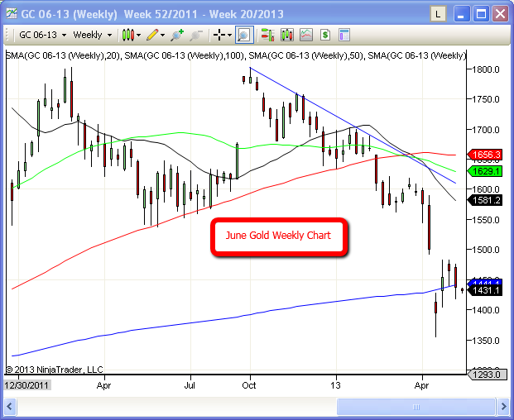Select the pencil drawing tools icon
The image size is (514, 420).
[x=153, y=35]
